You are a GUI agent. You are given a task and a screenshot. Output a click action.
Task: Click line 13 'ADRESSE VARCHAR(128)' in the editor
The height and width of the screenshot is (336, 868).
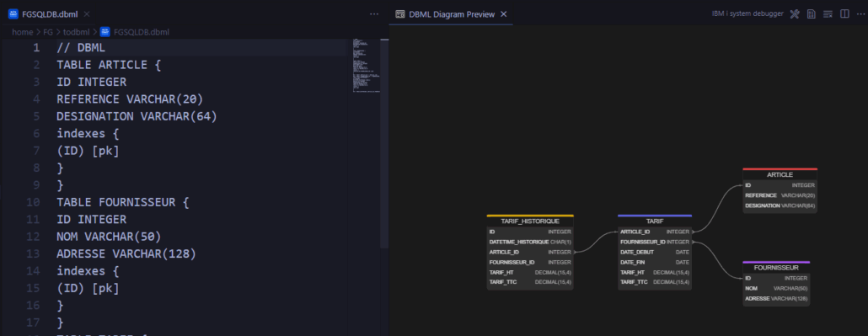[126, 253]
